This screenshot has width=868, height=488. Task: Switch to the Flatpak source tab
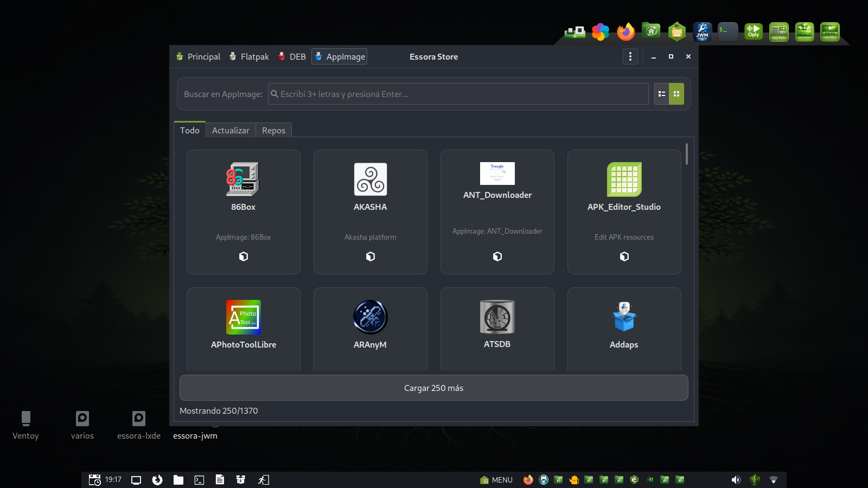(x=249, y=56)
